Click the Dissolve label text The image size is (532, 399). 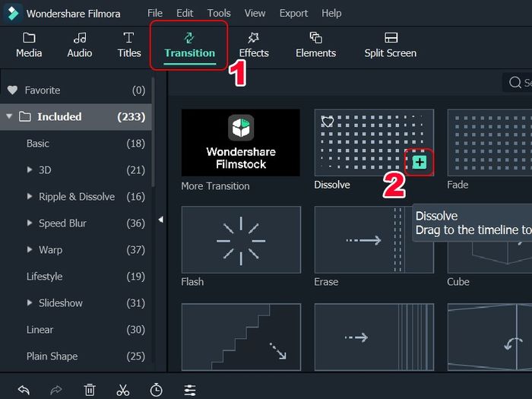point(332,185)
